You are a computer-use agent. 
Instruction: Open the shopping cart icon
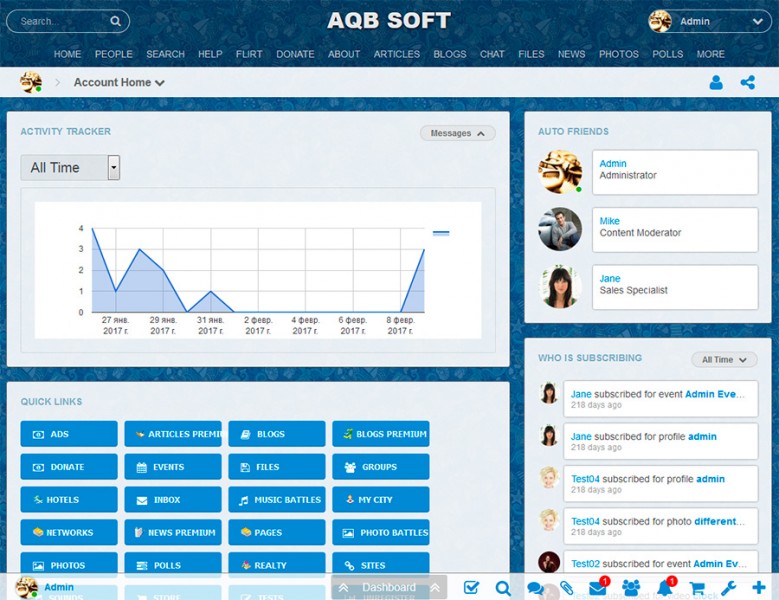(x=697, y=588)
